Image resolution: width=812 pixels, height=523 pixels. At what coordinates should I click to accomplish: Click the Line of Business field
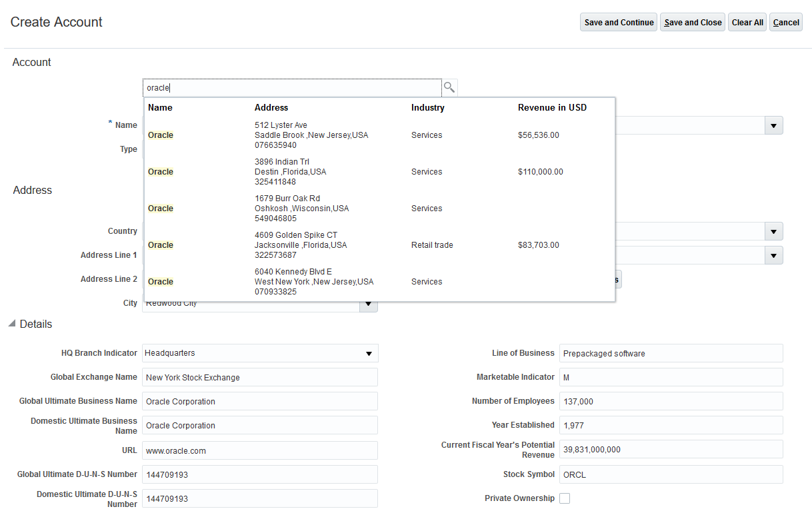(x=671, y=353)
